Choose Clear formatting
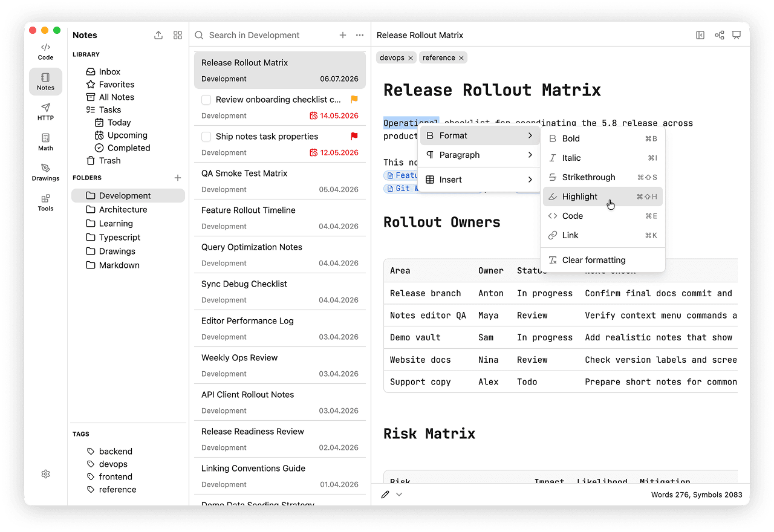 (603, 260)
